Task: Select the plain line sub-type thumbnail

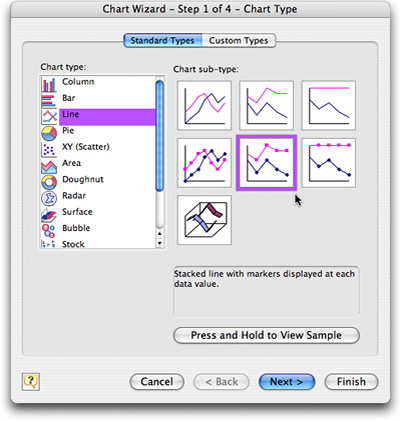Action: 204,105
